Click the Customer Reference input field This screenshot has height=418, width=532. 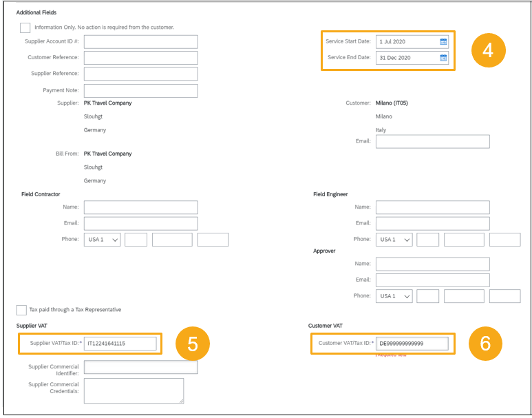[141, 58]
